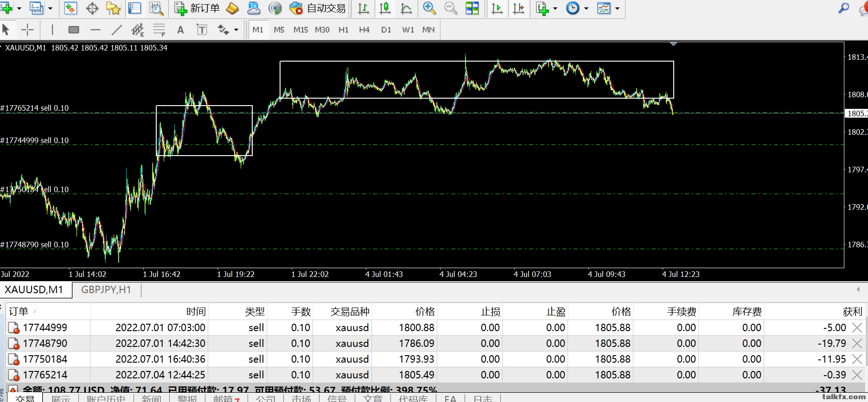Open the templates dropdown arrow

tap(617, 8)
